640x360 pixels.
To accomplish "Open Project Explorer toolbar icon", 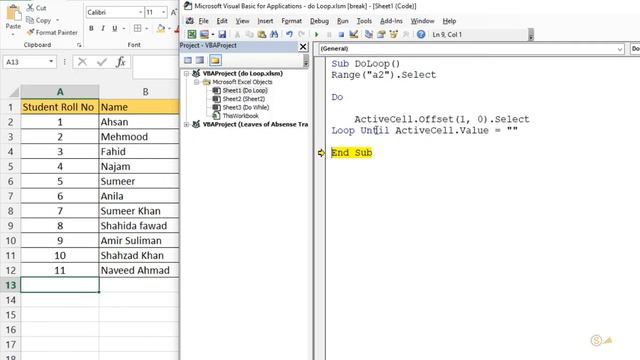I will pos(369,35).
